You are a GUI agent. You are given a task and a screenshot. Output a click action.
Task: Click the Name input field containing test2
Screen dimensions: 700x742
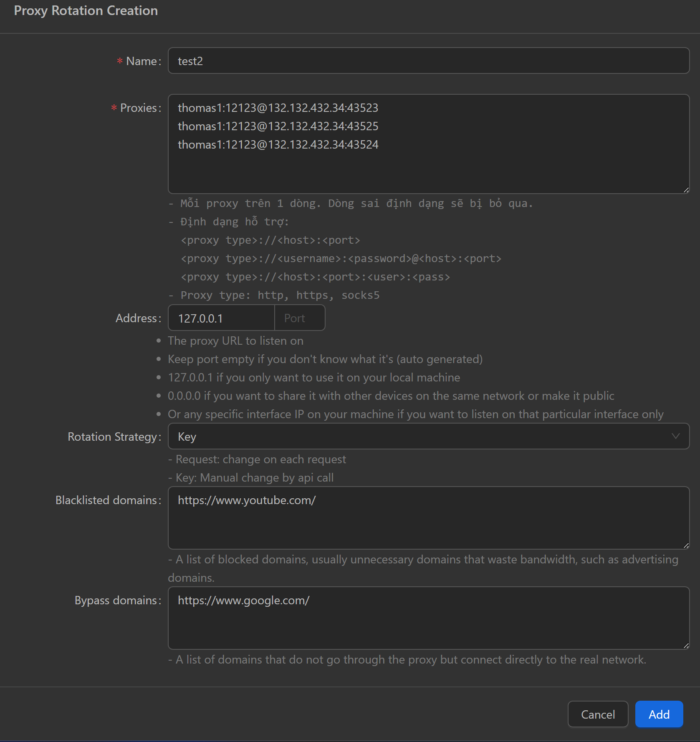428,61
